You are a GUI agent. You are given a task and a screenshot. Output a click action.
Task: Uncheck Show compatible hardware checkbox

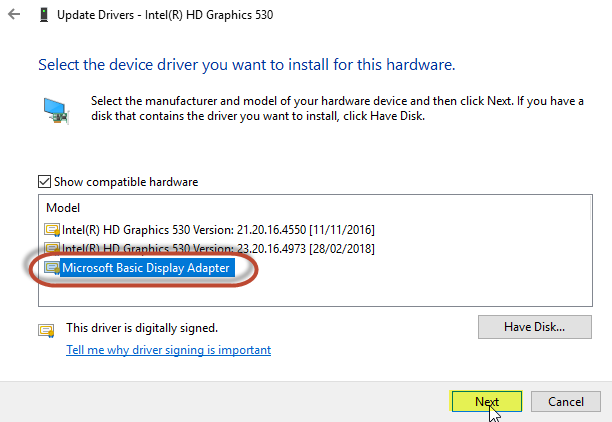44,182
